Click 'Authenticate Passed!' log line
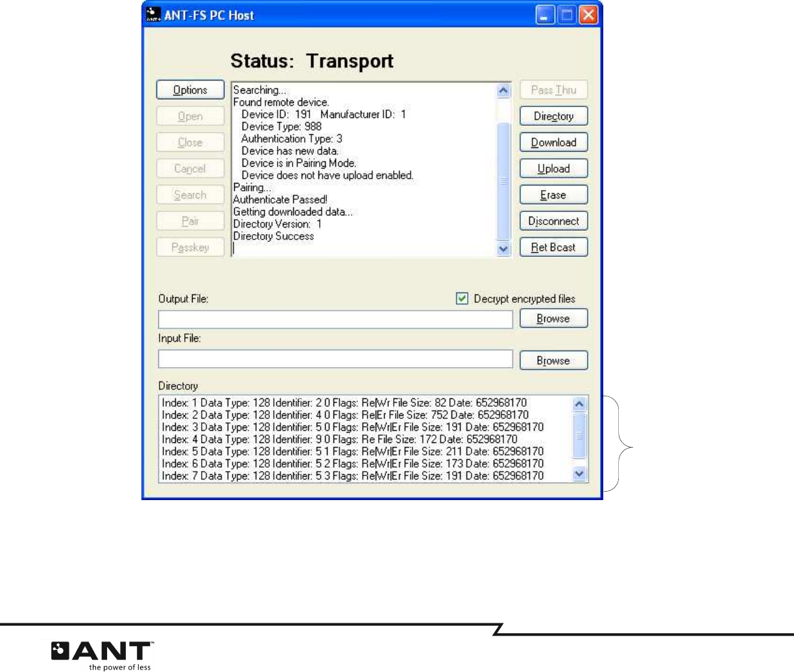 tap(280, 200)
